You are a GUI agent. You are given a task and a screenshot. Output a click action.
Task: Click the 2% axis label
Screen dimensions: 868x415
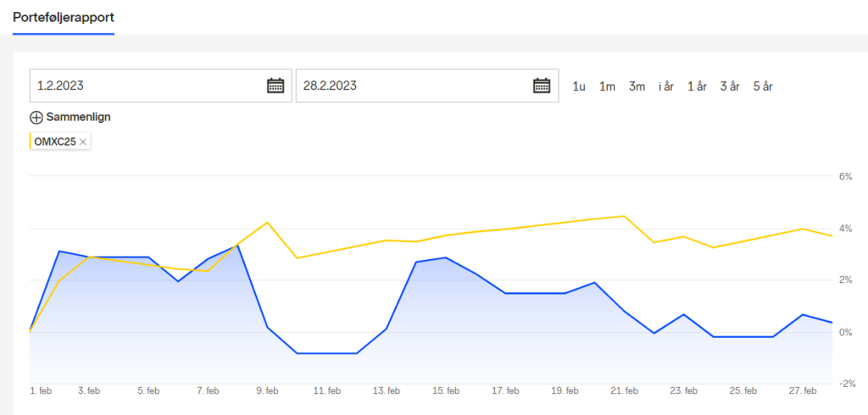tap(845, 280)
